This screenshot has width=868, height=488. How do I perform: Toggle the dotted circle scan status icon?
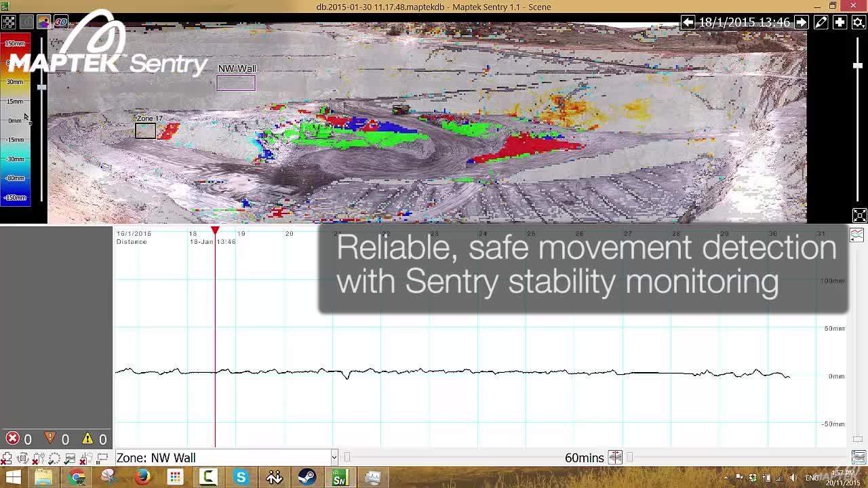tap(54, 458)
